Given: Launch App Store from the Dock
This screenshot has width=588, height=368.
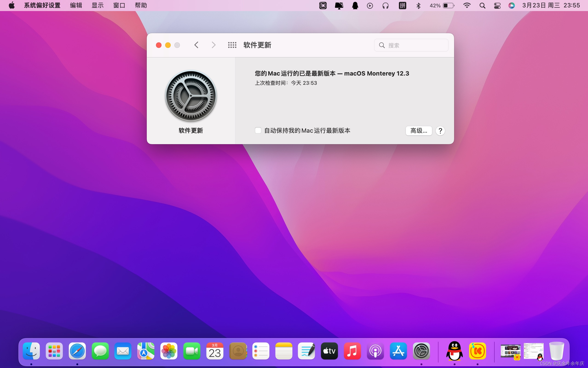Looking at the screenshot, I should (398, 351).
